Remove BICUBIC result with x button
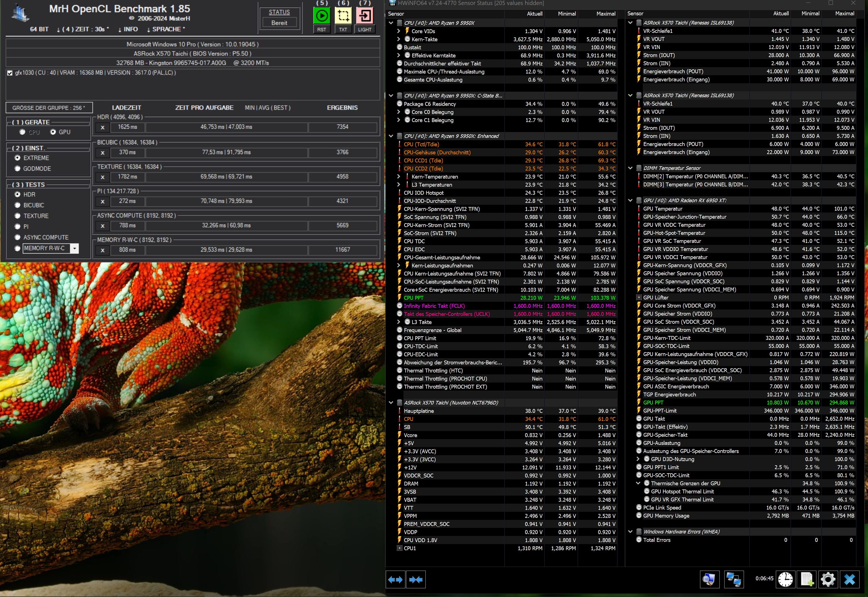 (x=103, y=153)
